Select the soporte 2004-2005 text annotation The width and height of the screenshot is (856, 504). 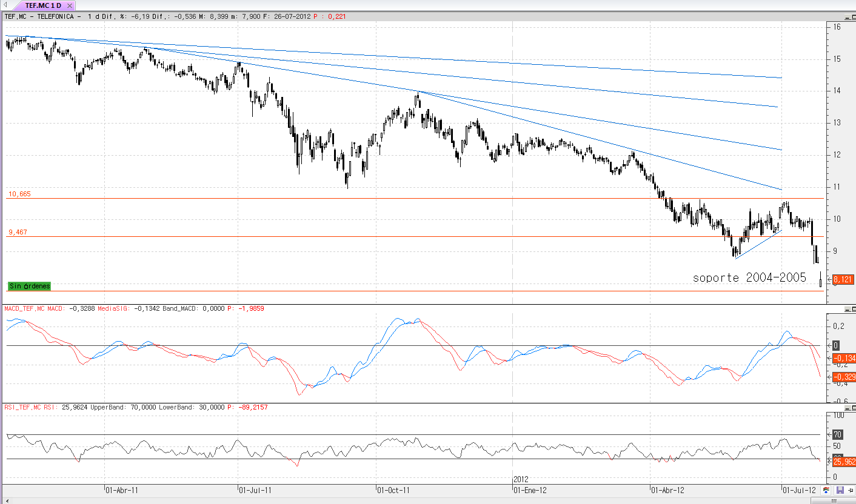pyautogui.click(x=749, y=277)
